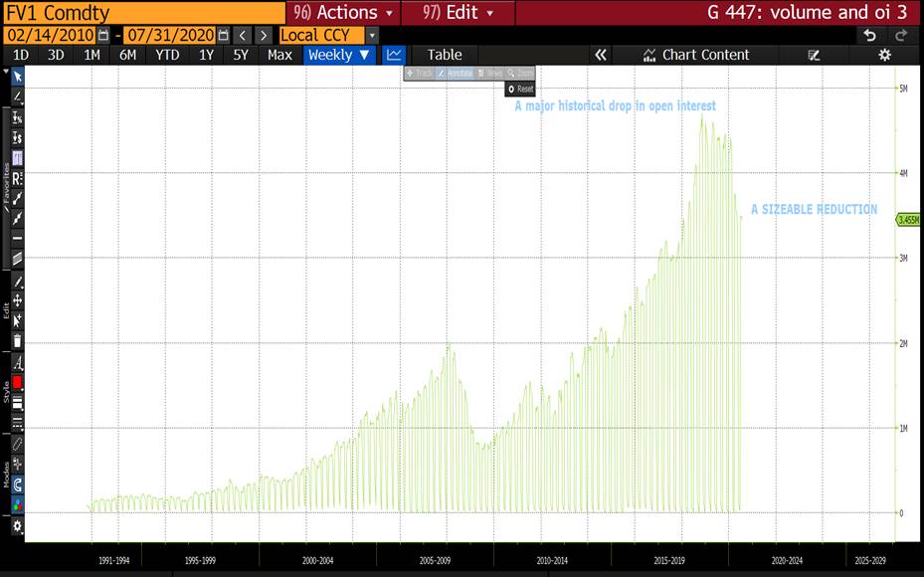Screen dimensions: 924x577
Task: Click the move (four-arrow) edit tool
Action: coord(17,299)
